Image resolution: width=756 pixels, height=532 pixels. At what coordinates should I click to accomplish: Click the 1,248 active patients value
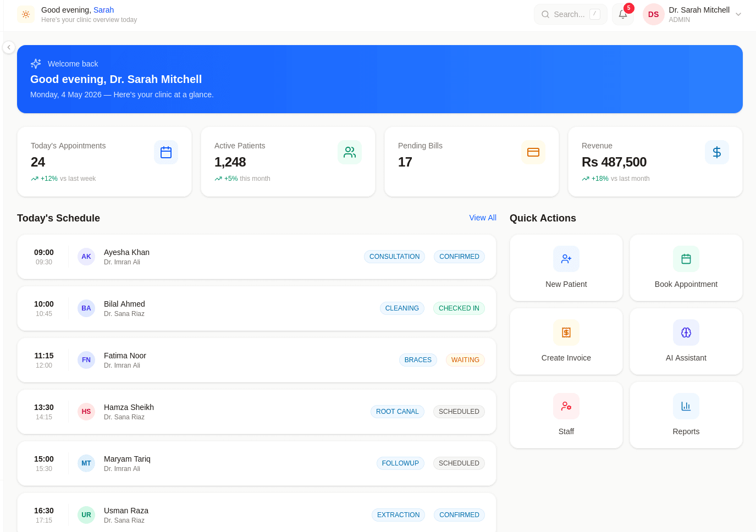230,162
